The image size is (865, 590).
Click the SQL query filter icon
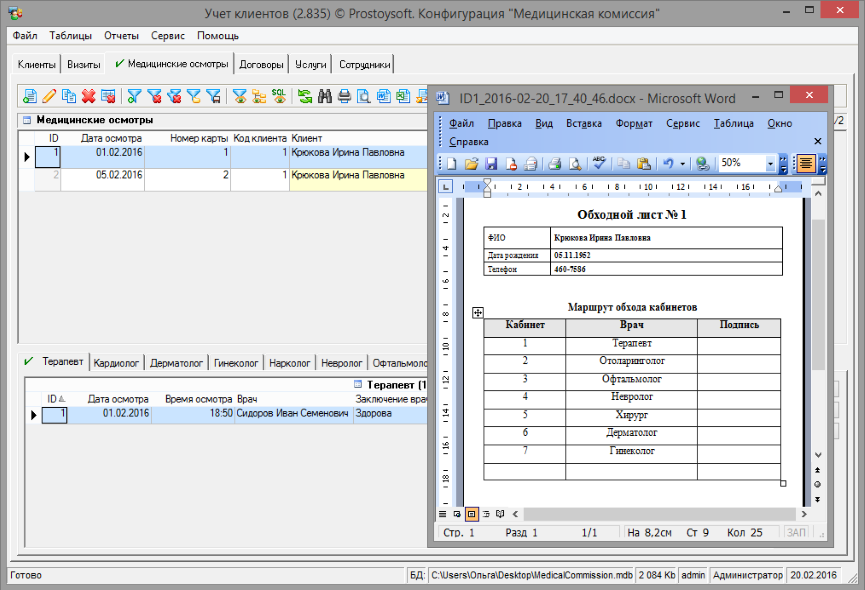pos(279,96)
